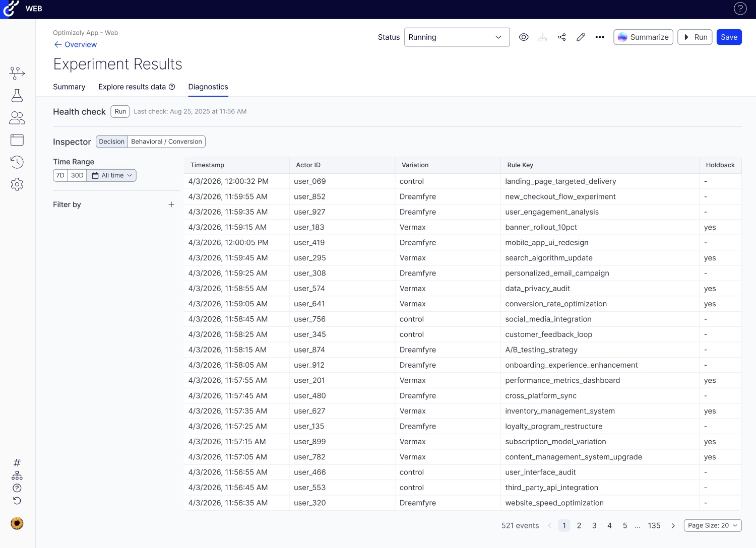Expand the All time date dropdown
756x548 pixels.
click(x=112, y=175)
